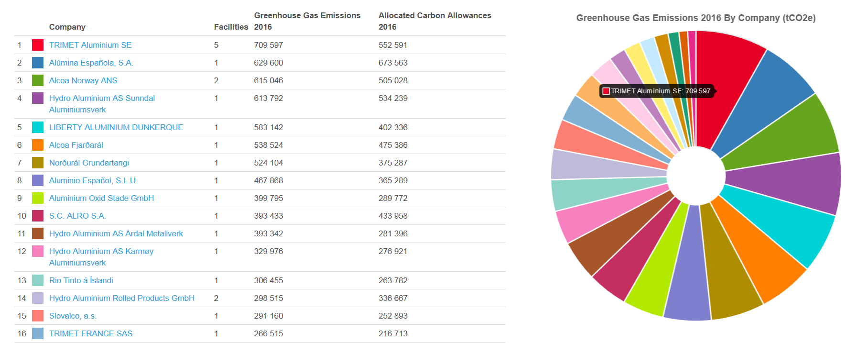Viewport: 868px width, 343px height.
Task: Open Hydro Aluminium AS Årdal Metallverk link
Action: (116, 233)
